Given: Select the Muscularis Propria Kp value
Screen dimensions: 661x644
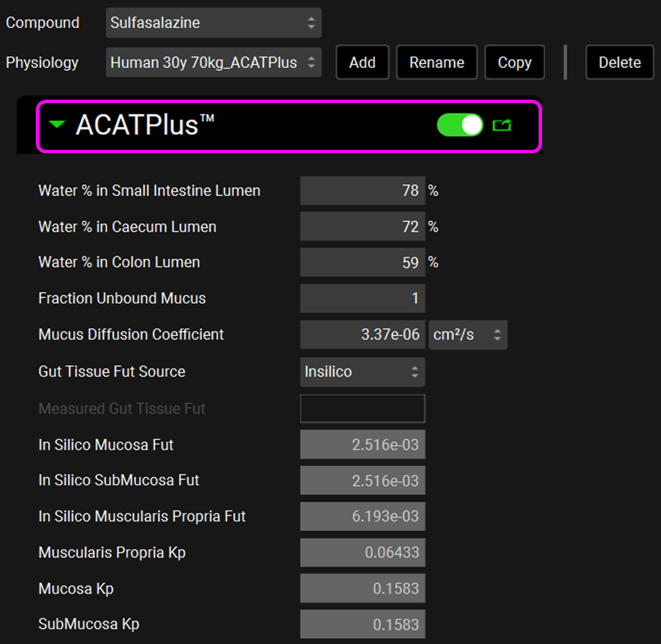Looking at the screenshot, I should [362, 553].
